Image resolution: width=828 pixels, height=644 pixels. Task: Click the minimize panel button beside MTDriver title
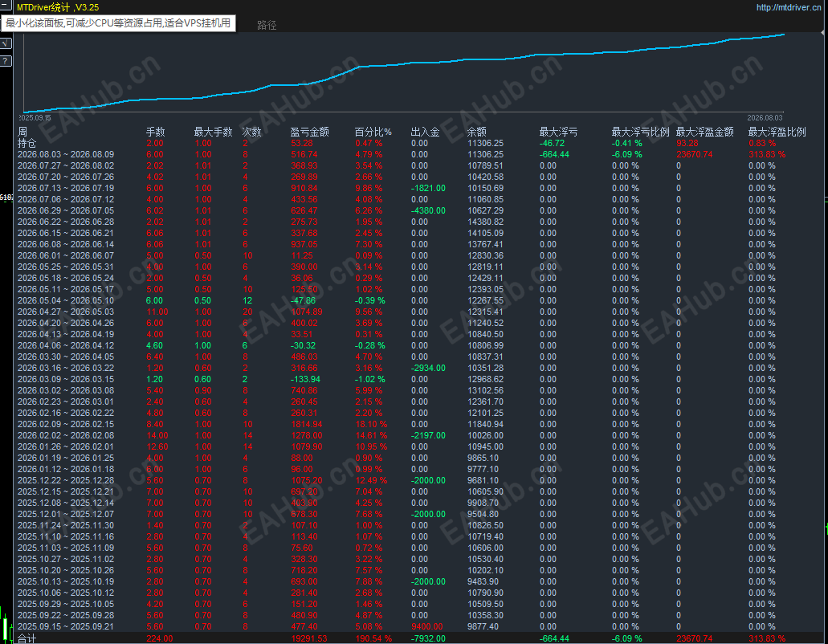coord(6,6)
